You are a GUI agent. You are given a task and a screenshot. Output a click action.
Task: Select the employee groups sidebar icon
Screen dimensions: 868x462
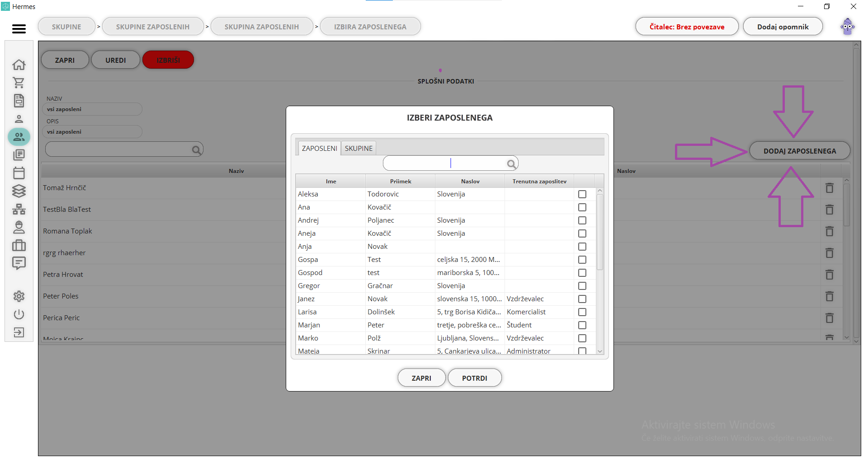19,137
